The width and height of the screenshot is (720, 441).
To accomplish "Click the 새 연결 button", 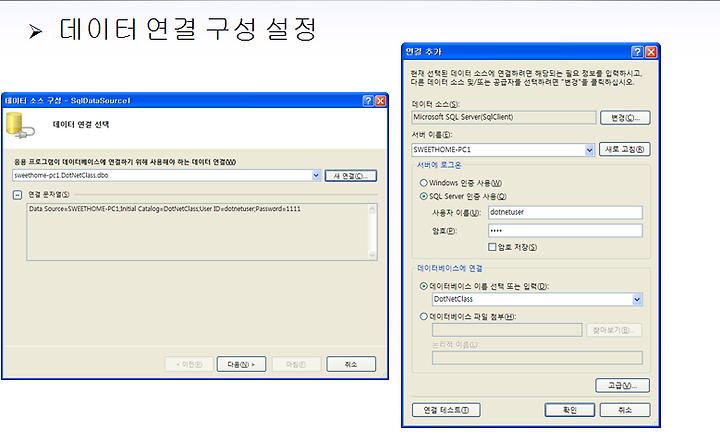I will click(x=351, y=176).
